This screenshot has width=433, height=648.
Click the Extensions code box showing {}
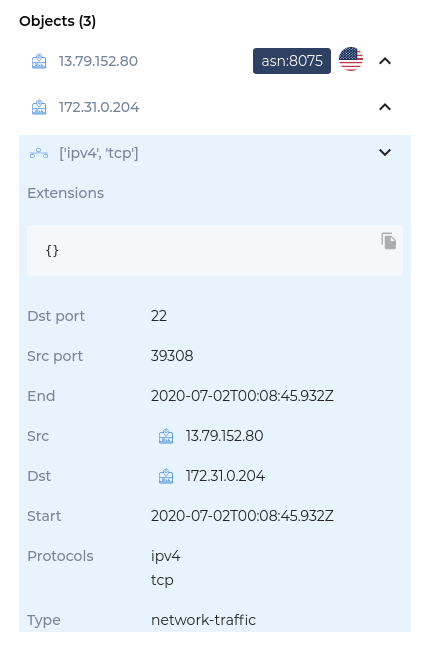(x=215, y=250)
